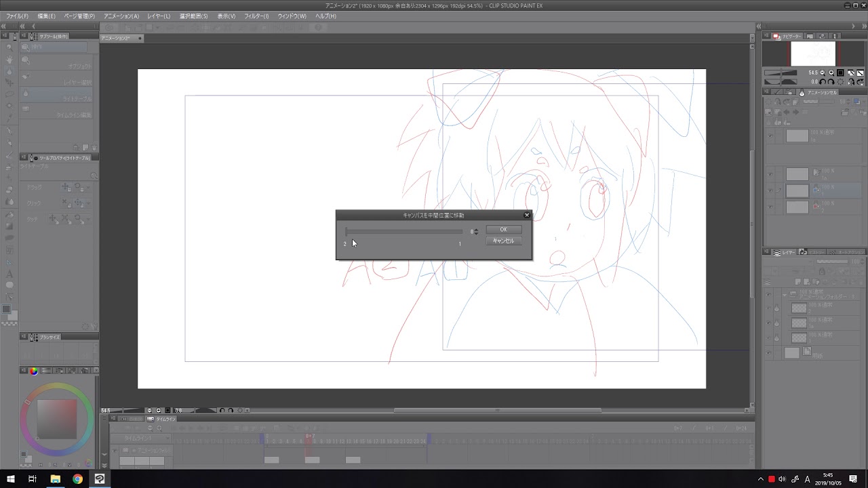Click stepper arrows in the move canvas dialog
This screenshot has width=868, height=488.
pos(476,232)
